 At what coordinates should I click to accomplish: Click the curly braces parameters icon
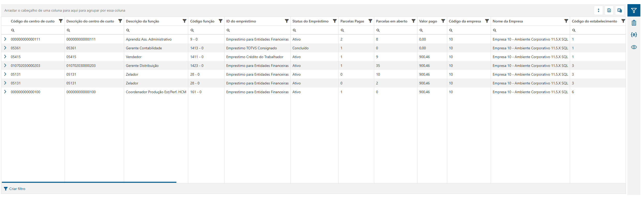point(634,35)
